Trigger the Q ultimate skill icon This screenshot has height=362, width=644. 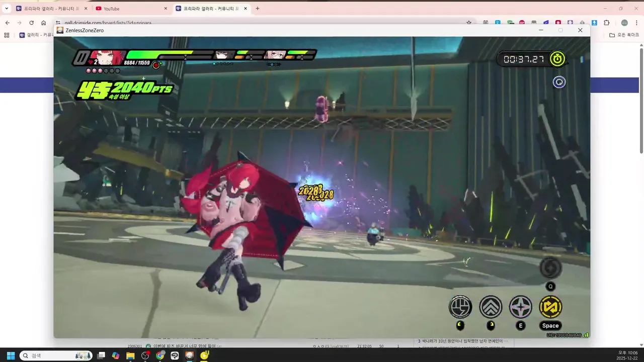click(550, 267)
